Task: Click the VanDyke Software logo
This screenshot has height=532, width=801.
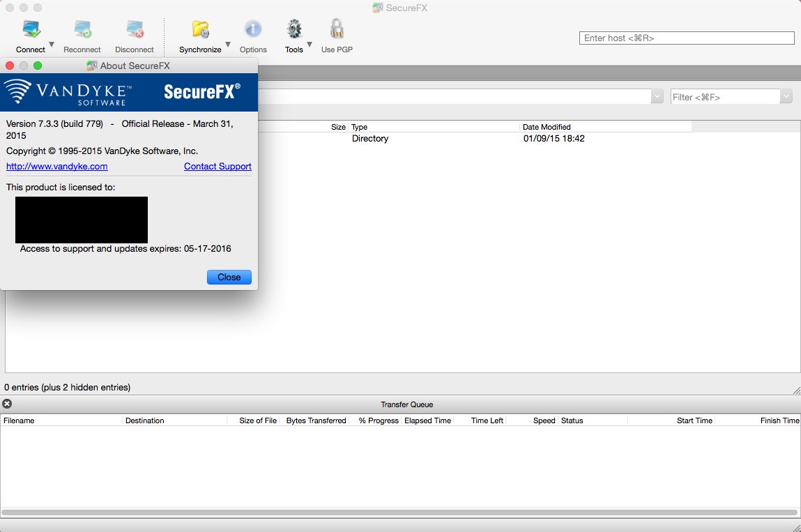Action: 68,92
